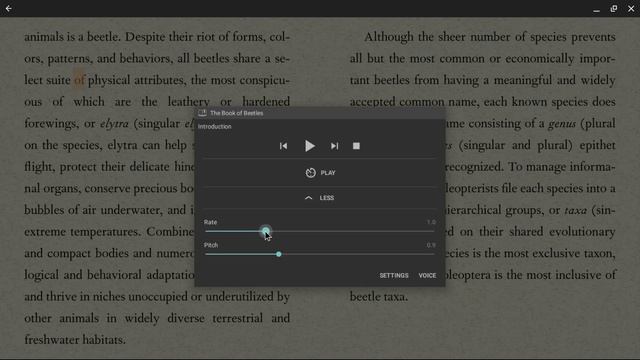
Task: Click the Pitch slider handle
Action: (x=279, y=254)
